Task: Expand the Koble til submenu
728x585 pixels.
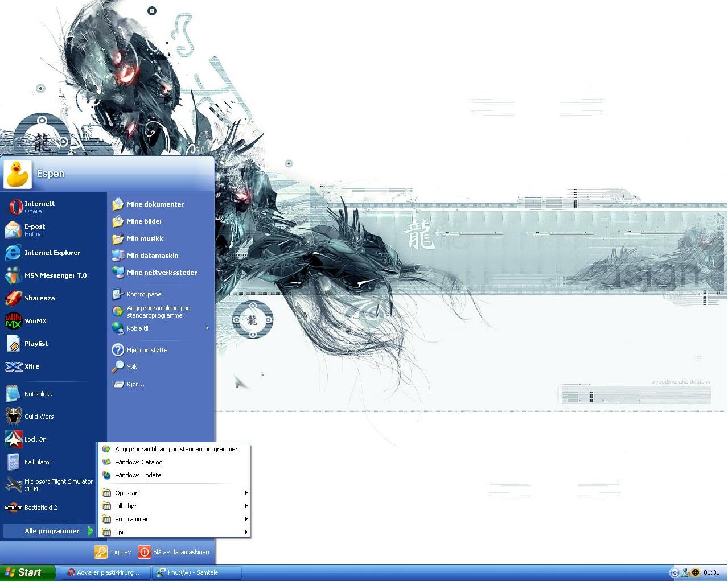Action: click(x=161, y=328)
